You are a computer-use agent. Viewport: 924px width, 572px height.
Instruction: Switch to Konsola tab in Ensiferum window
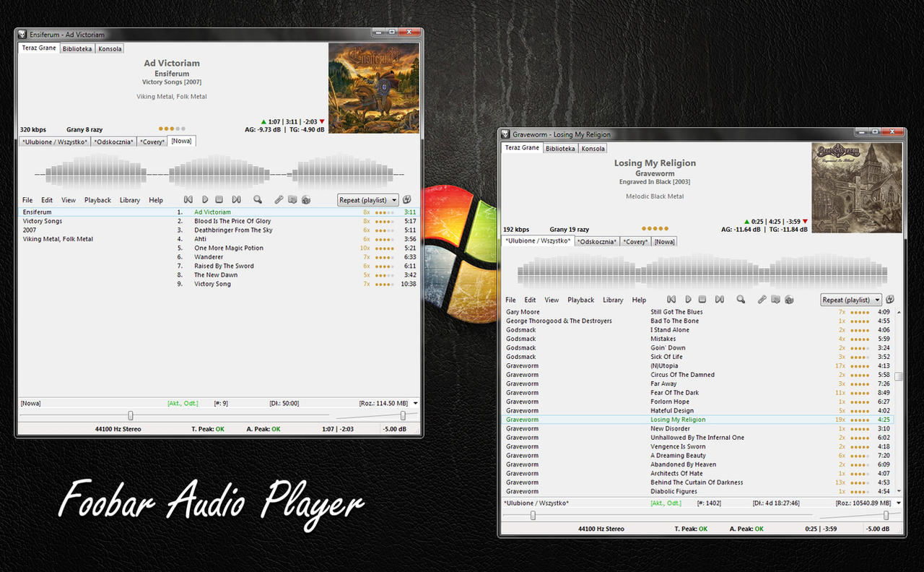[x=110, y=48]
